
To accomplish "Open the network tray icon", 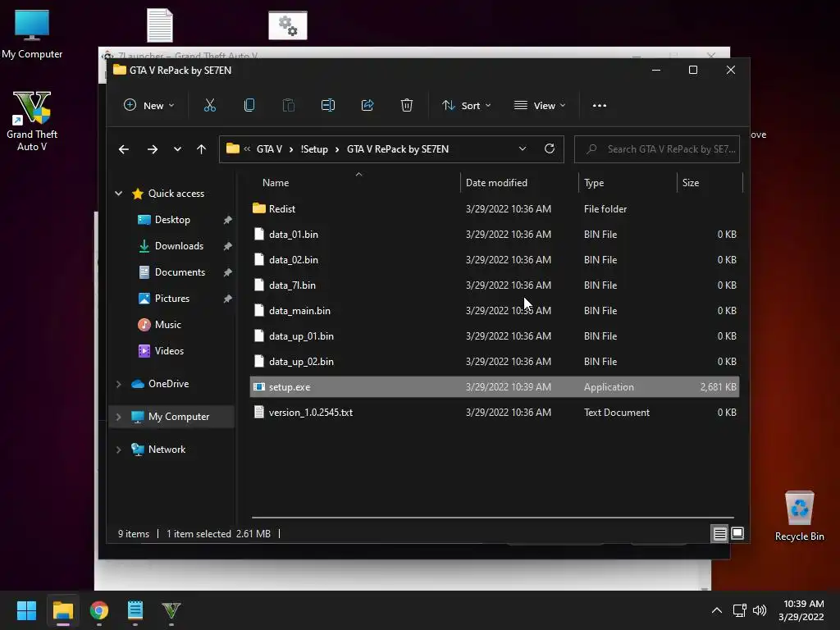I will coord(740,610).
